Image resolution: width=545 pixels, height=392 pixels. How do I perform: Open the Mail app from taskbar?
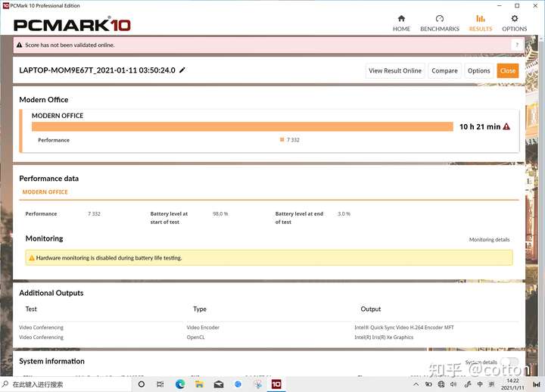[x=219, y=384]
